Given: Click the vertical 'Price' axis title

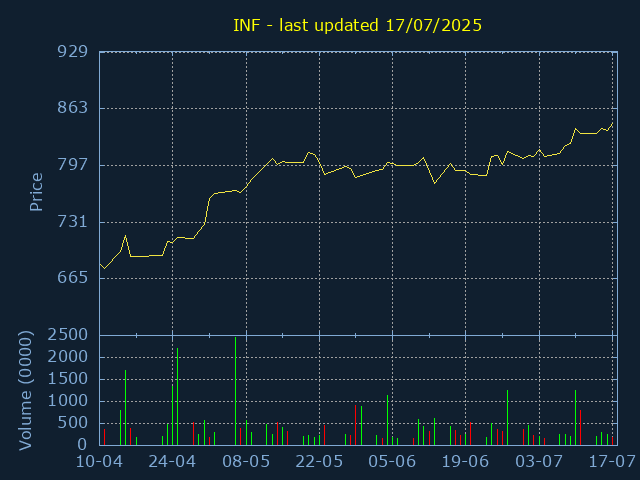Looking at the screenshot, I should [x=36, y=192].
